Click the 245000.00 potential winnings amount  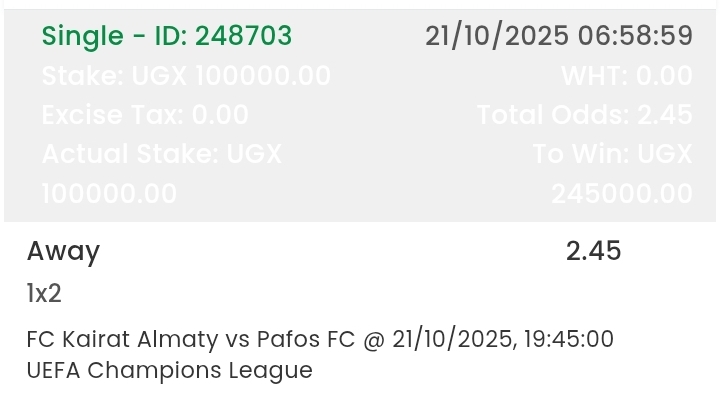click(x=621, y=193)
